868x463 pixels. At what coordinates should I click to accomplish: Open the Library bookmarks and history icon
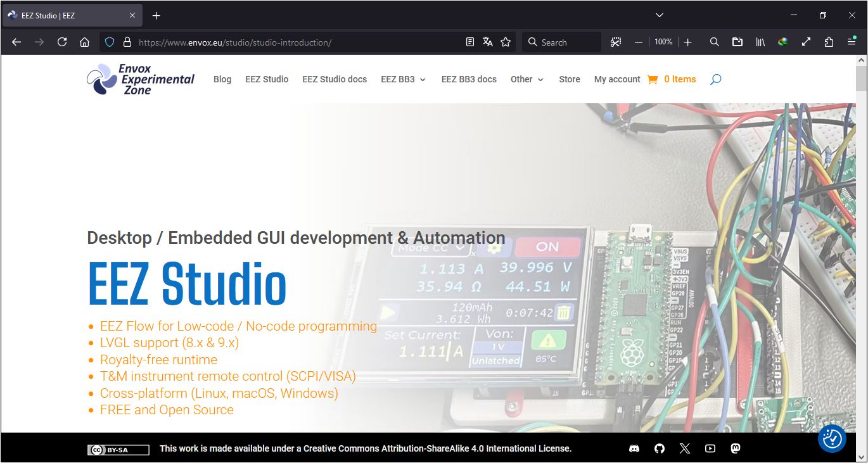pos(760,42)
